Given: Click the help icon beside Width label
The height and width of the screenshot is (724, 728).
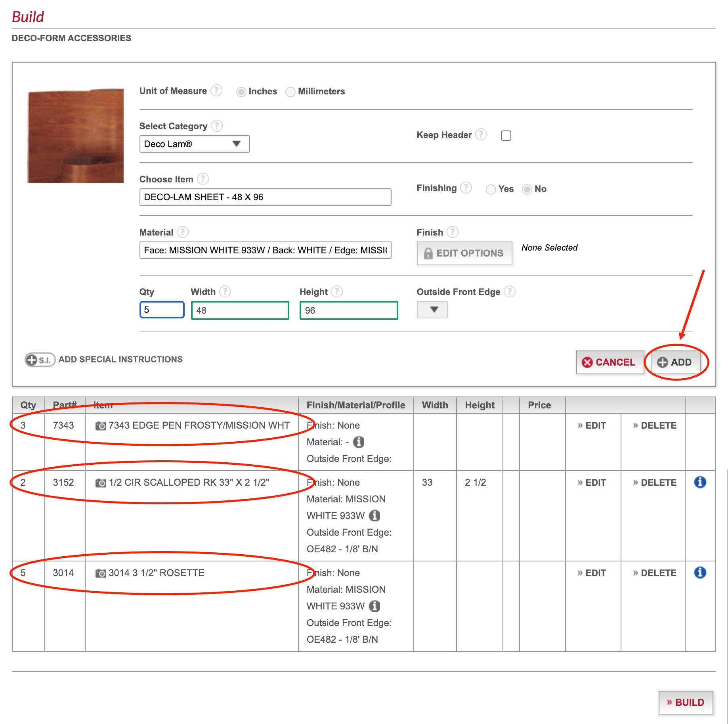Looking at the screenshot, I should (225, 292).
